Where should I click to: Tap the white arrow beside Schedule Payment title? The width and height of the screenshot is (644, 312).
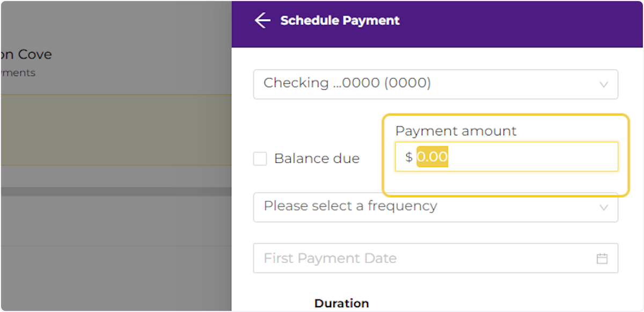tap(262, 20)
